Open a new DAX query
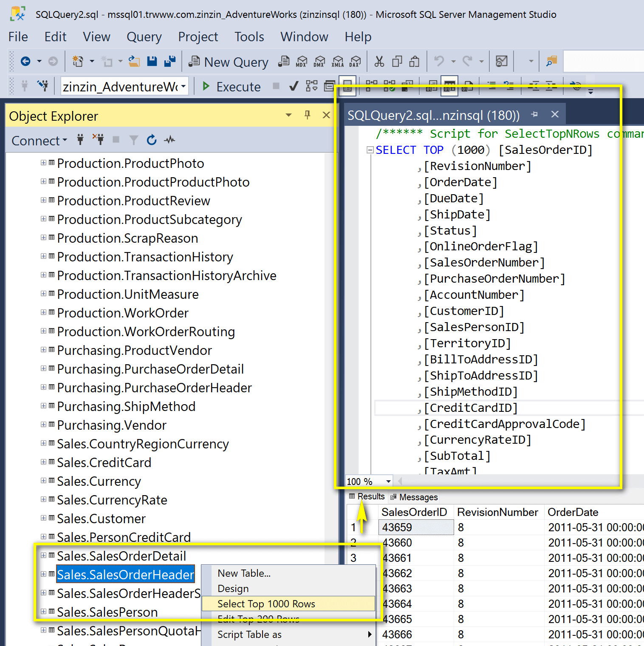This screenshot has height=646, width=644. pos(355,62)
